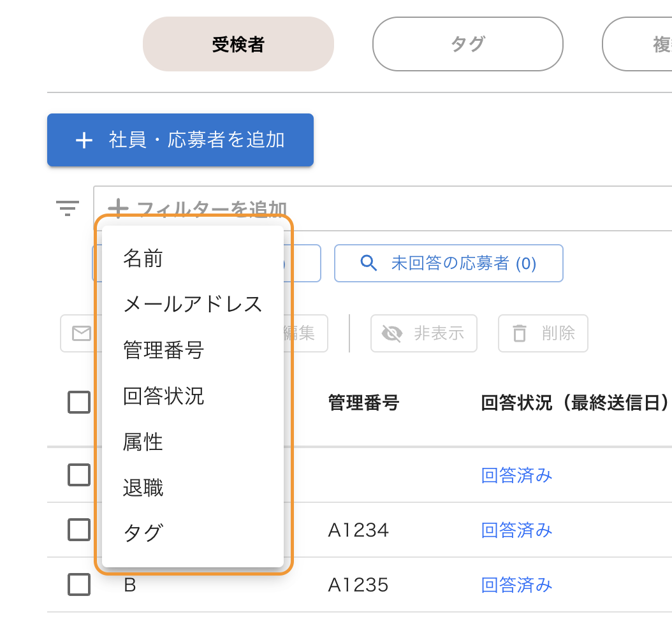
Task: Switch to the タグ tab
Action: coord(467,44)
